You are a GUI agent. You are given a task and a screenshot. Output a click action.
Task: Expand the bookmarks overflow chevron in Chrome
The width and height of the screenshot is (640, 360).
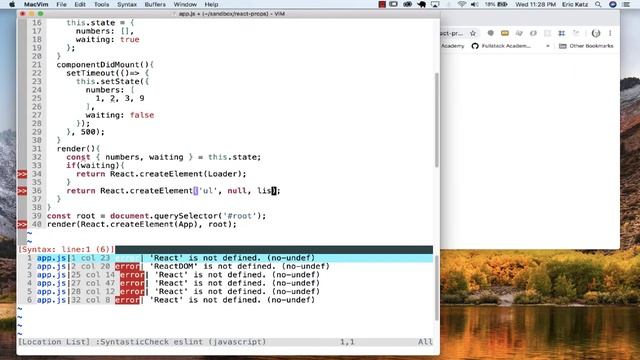pyautogui.click(x=547, y=46)
